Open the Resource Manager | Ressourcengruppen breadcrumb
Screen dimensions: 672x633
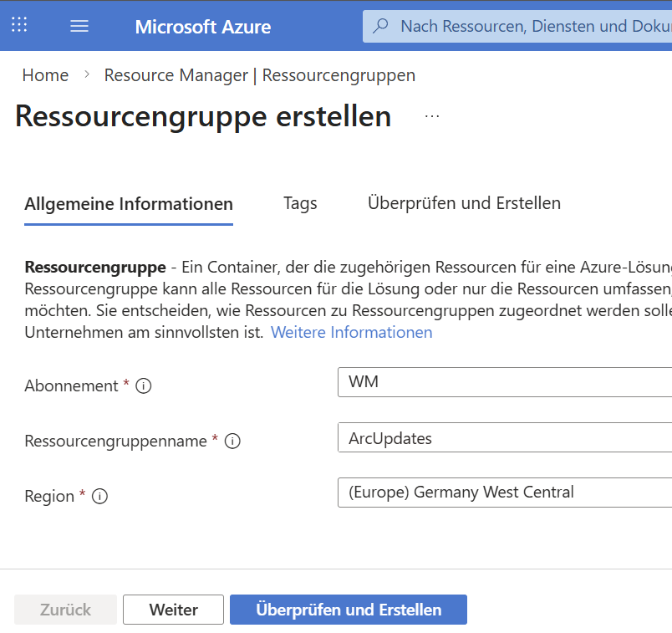(259, 75)
